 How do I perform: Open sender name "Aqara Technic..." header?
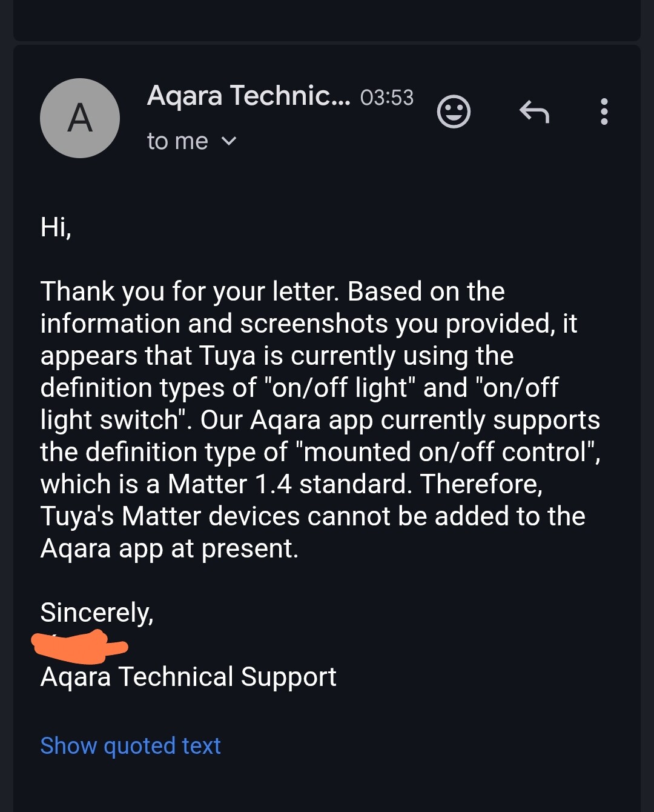coord(248,96)
